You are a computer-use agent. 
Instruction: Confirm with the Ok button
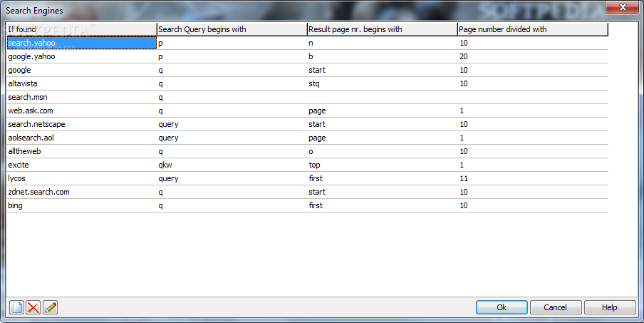point(502,307)
